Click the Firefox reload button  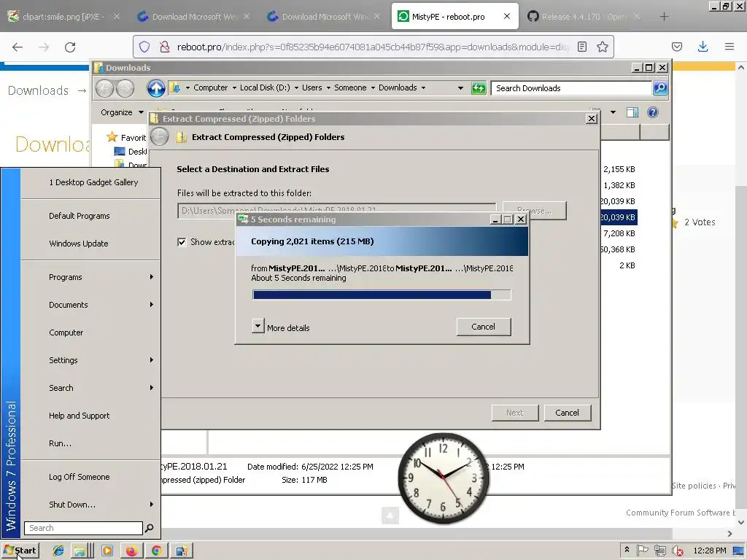[x=70, y=47]
